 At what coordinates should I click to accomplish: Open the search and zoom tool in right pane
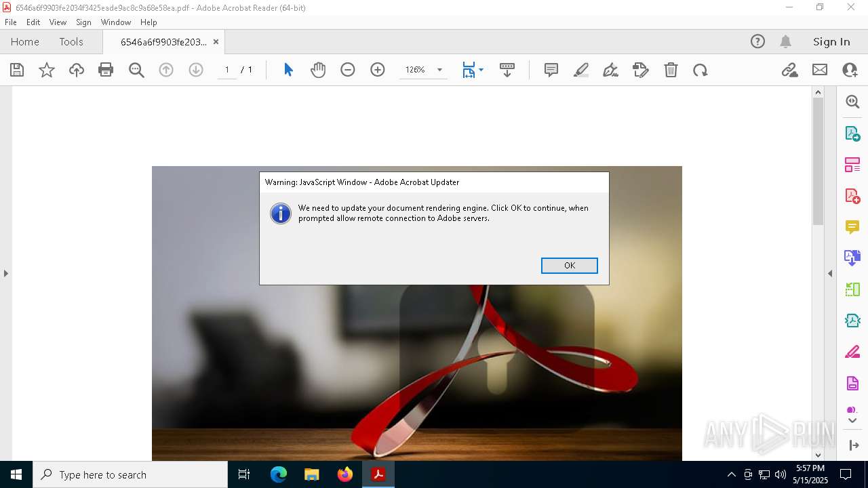tap(852, 102)
